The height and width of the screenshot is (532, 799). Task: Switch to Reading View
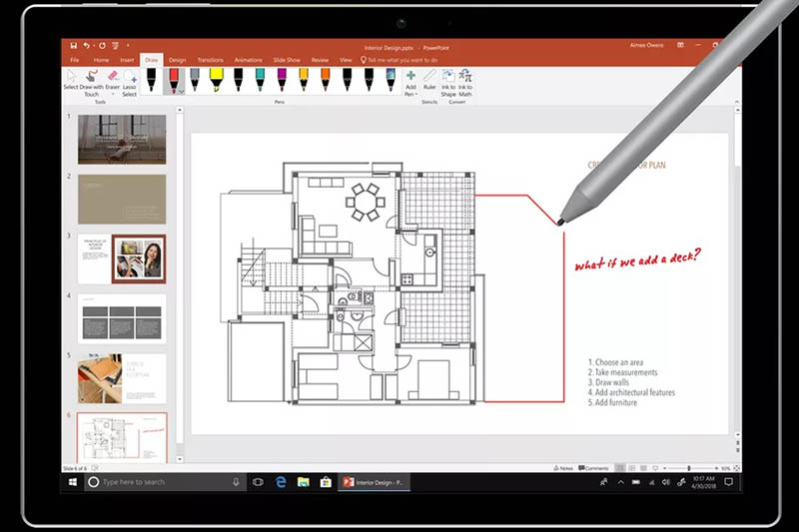[643, 468]
